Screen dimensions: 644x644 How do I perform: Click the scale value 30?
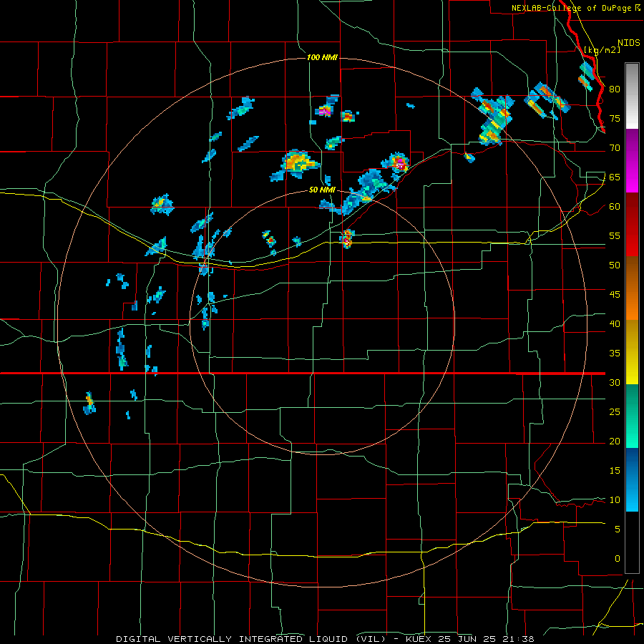[x=615, y=383]
